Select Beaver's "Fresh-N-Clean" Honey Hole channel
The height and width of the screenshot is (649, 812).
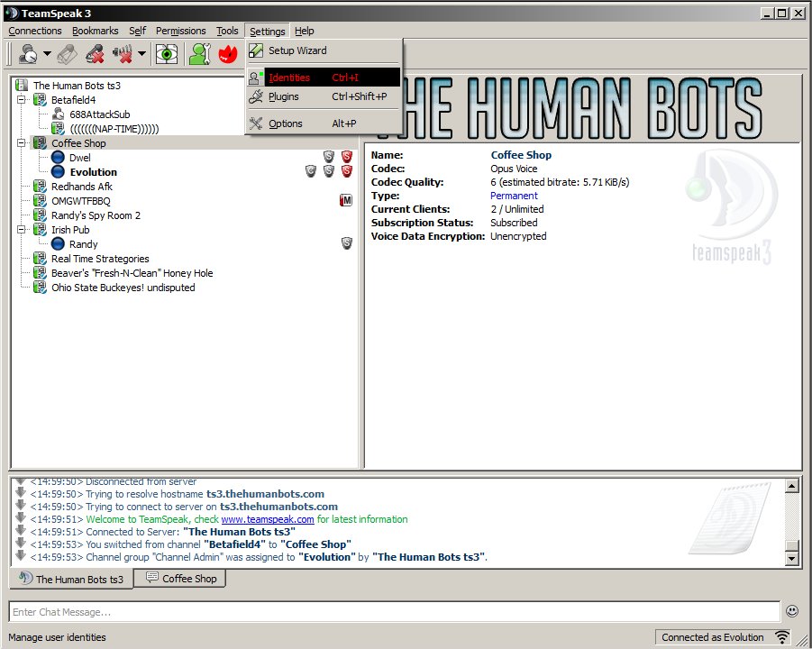(132, 273)
